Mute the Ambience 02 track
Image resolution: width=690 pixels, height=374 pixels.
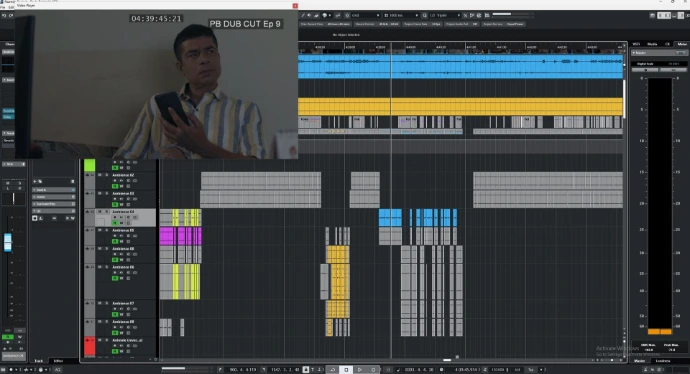(x=100, y=175)
